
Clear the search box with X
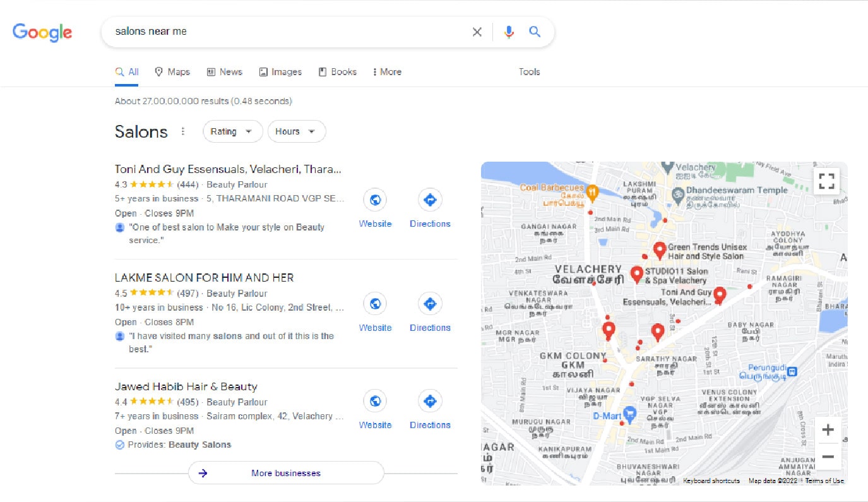coord(477,32)
